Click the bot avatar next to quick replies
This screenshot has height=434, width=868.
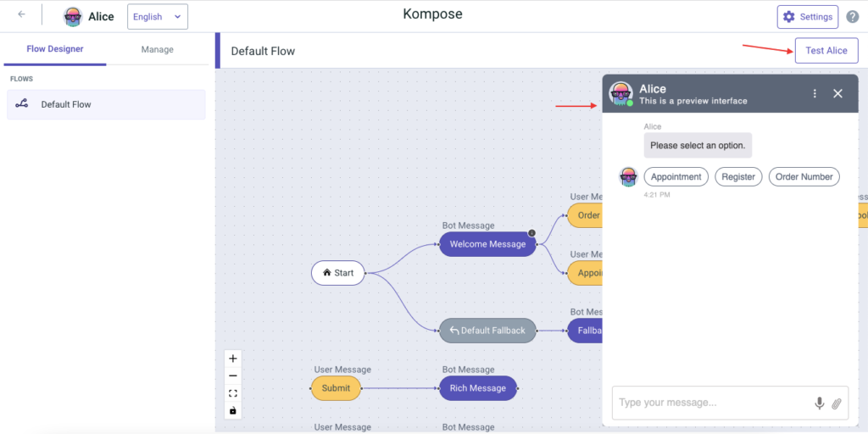point(628,177)
